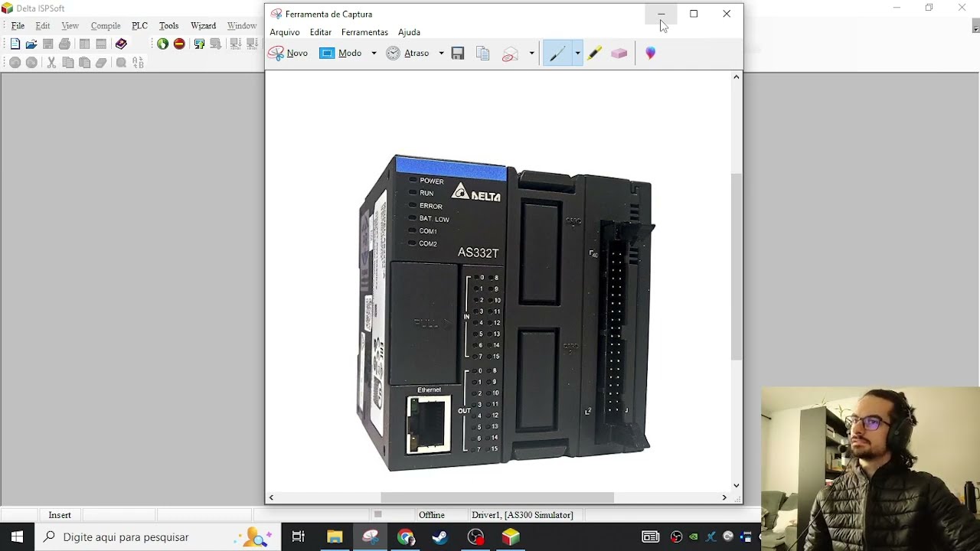Click the Paint 3D edit icon

coord(650,53)
